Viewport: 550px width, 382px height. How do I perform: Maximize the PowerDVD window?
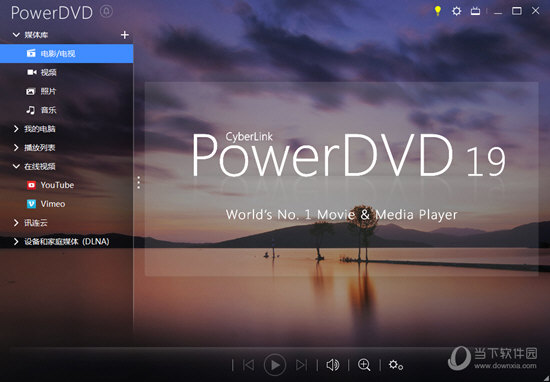517,11
